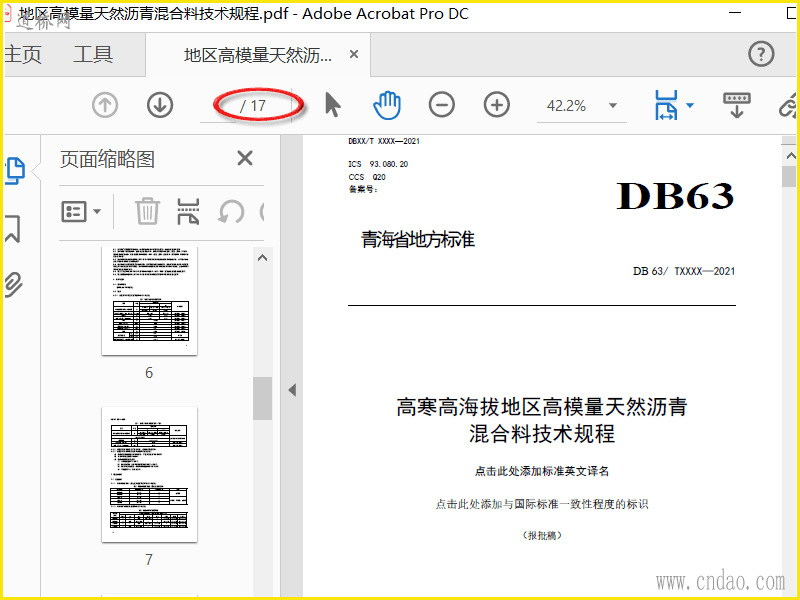Click the DB 63/ TXXXX—2021 number
The width and height of the screenshot is (800, 600).
tap(684, 271)
